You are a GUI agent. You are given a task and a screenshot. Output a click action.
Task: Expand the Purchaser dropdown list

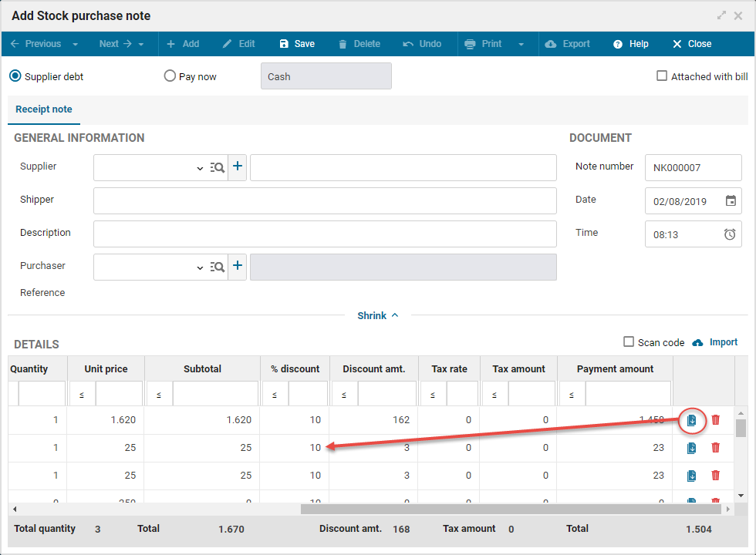coord(200,267)
